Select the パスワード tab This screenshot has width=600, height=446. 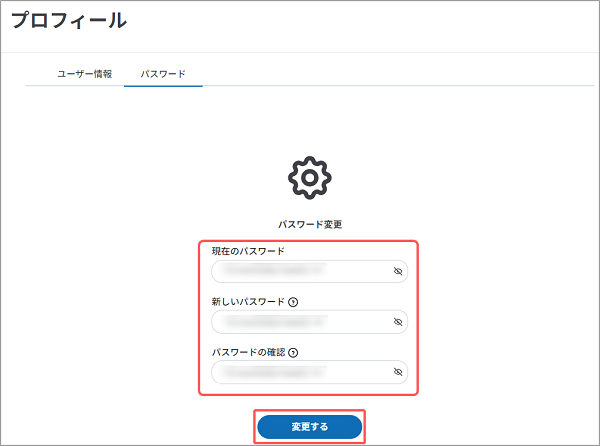pos(163,74)
